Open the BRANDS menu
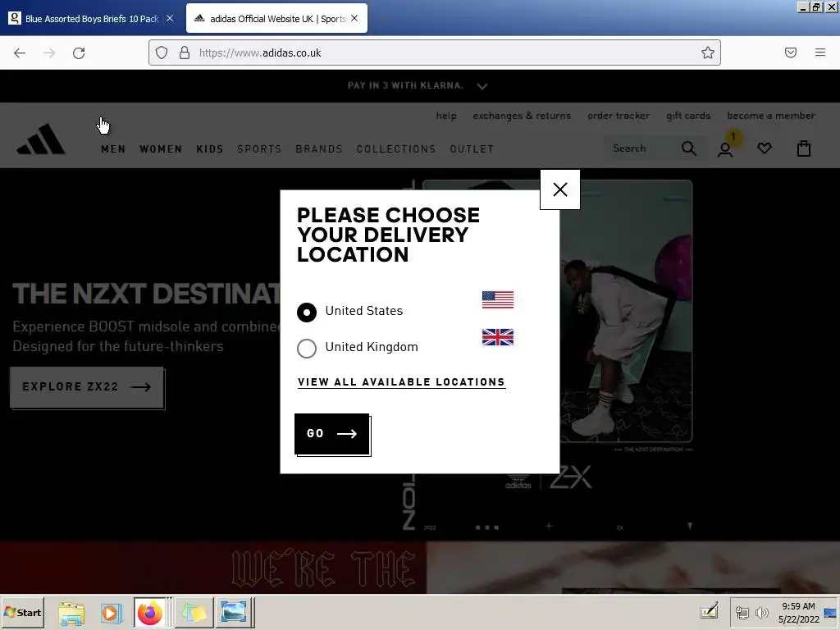The width and height of the screenshot is (840, 630). 319,149
